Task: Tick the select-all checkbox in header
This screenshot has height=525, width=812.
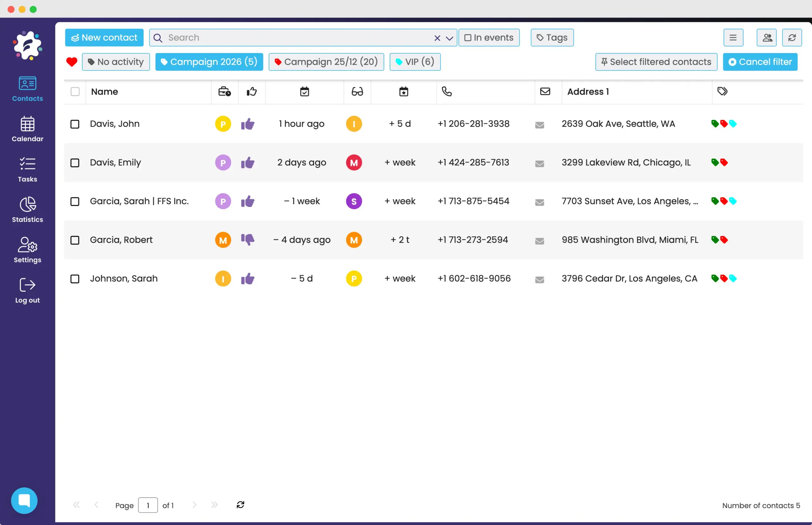Action: 75,92
